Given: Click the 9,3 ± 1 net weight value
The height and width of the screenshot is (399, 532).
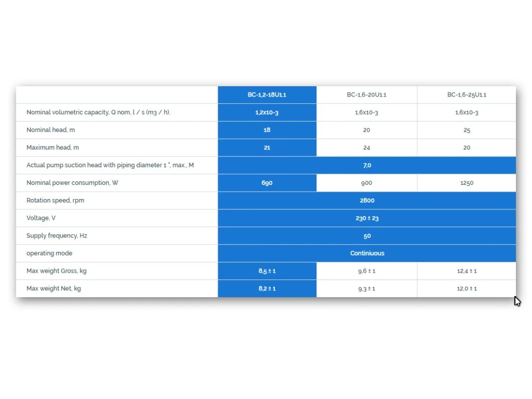Looking at the screenshot, I should (366, 289).
